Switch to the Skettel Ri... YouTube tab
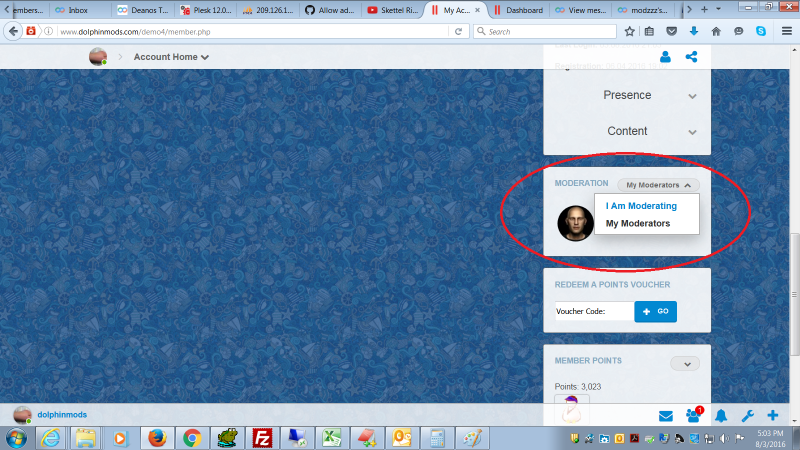 pos(393,10)
